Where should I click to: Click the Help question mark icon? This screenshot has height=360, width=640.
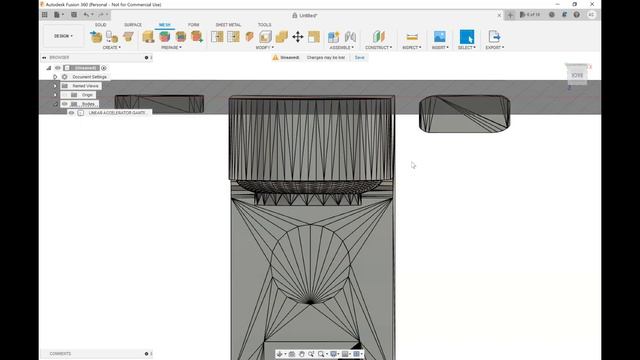click(x=576, y=15)
